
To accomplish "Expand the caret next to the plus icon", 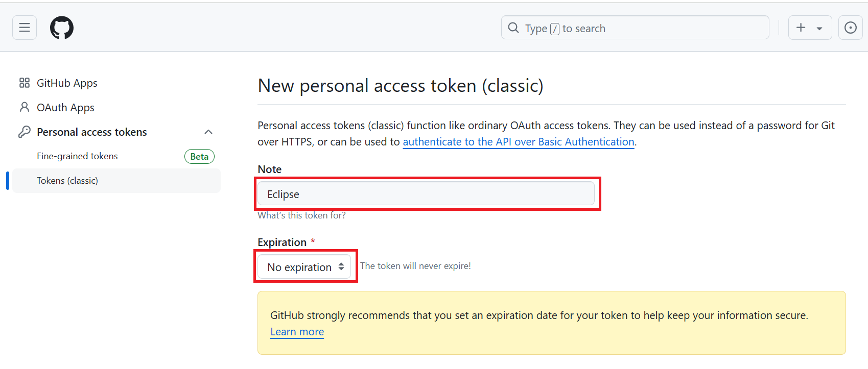I will (x=819, y=29).
